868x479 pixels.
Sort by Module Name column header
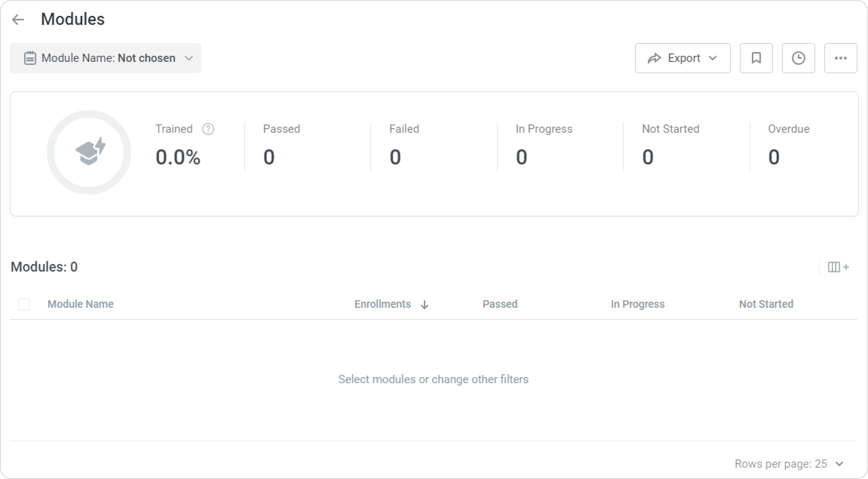click(x=80, y=304)
